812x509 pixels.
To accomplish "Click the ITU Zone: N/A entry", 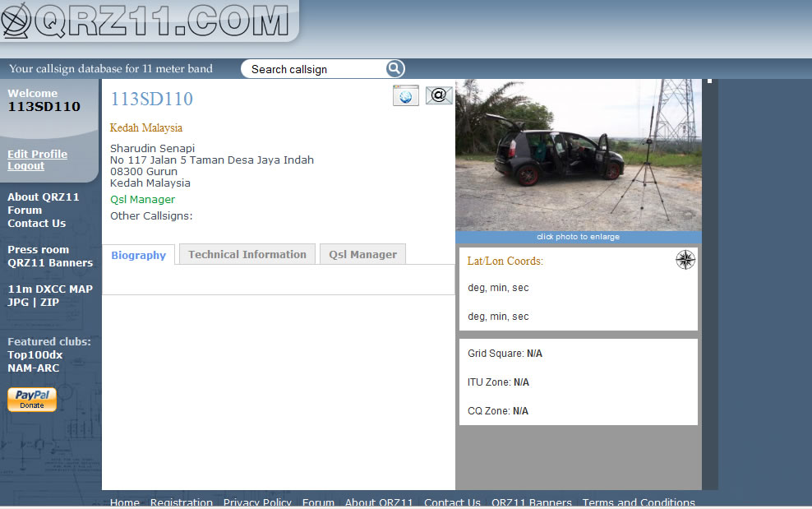I will [498, 382].
